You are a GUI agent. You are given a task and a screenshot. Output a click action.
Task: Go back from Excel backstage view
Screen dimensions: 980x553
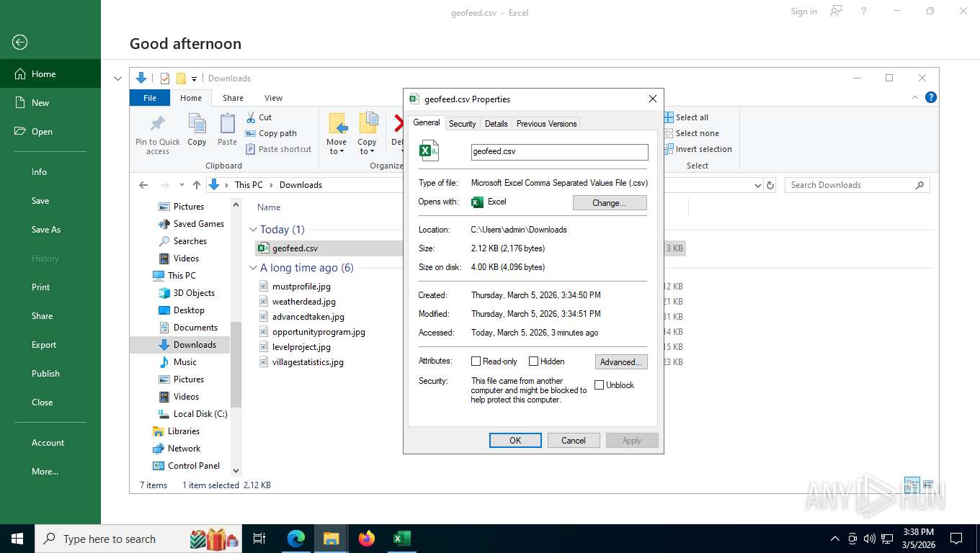(x=20, y=42)
